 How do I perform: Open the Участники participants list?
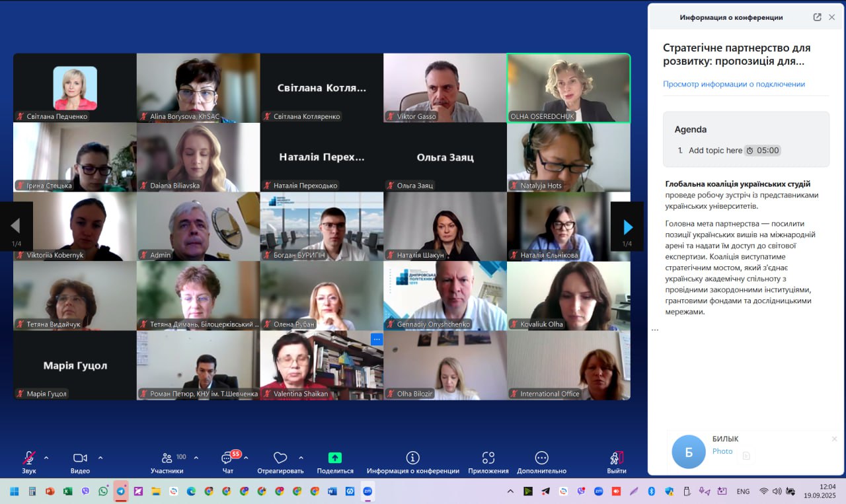tap(167, 458)
